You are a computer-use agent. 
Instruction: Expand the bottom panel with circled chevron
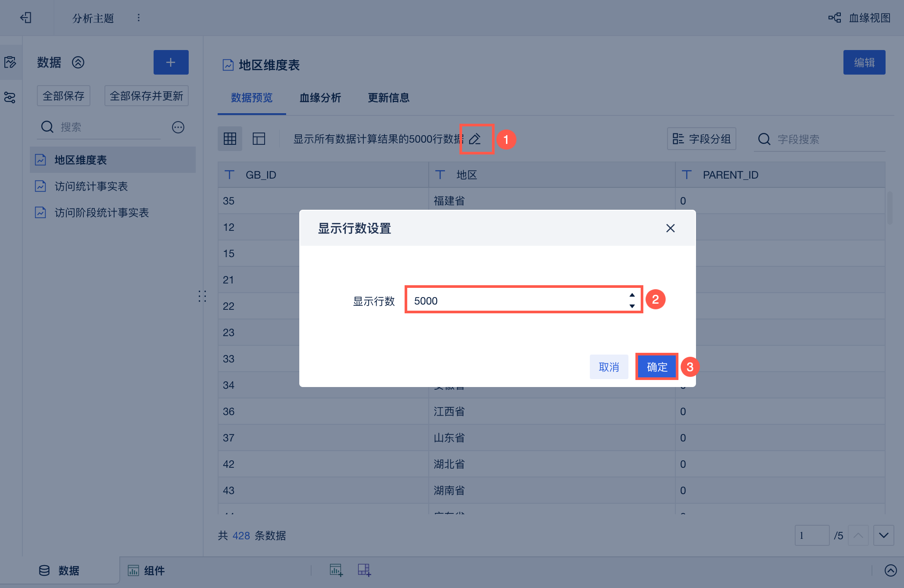pos(890,570)
